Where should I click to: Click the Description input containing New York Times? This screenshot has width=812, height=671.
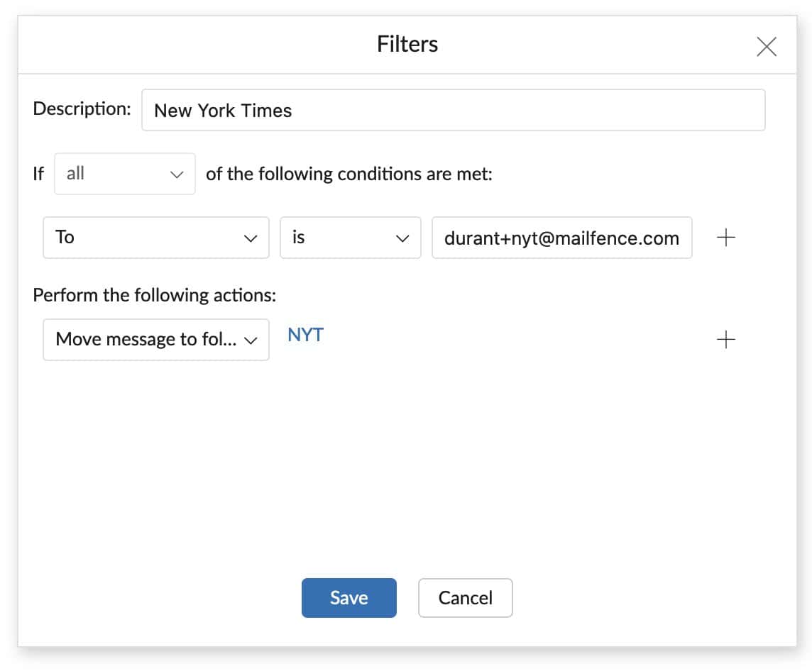(454, 110)
